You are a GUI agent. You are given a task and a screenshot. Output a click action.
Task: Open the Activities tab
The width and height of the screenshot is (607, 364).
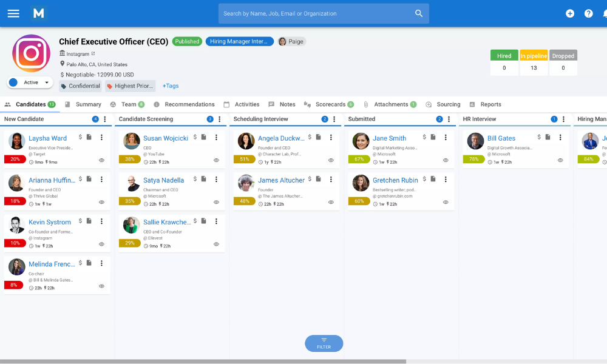pyautogui.click(x=242, y=104)
